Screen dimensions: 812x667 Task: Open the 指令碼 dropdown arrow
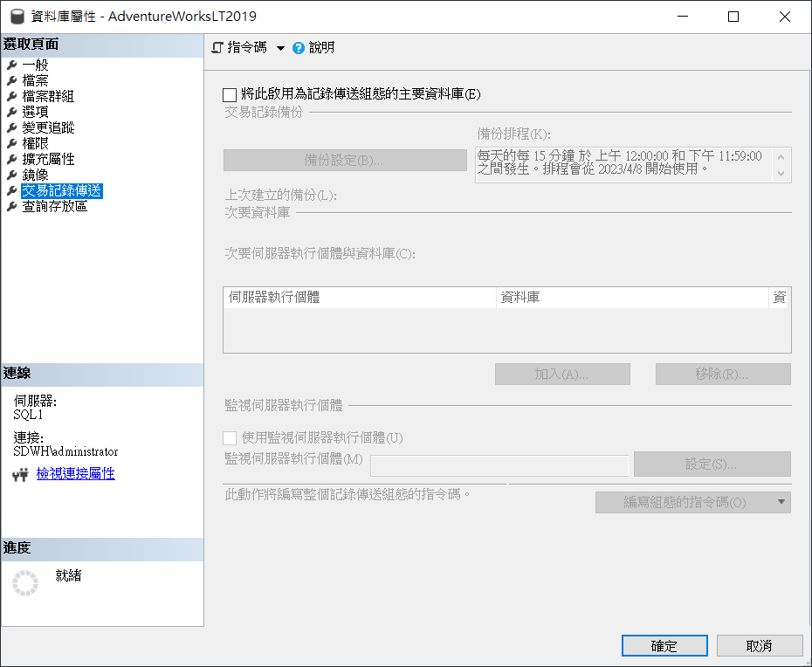pyautogui.click(x=280, y=48)
